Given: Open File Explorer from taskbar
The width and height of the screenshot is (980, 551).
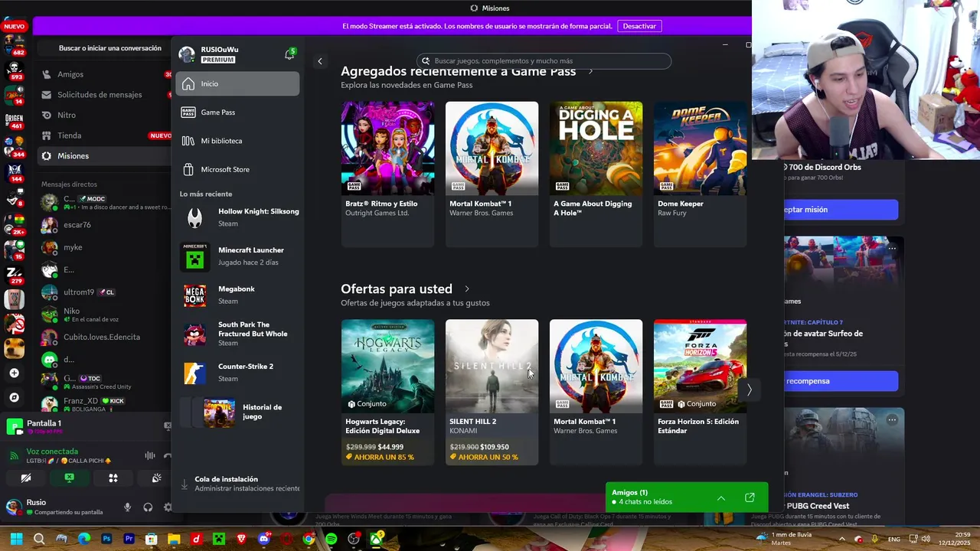Looking at the screenshot, I should pos(174,540).
